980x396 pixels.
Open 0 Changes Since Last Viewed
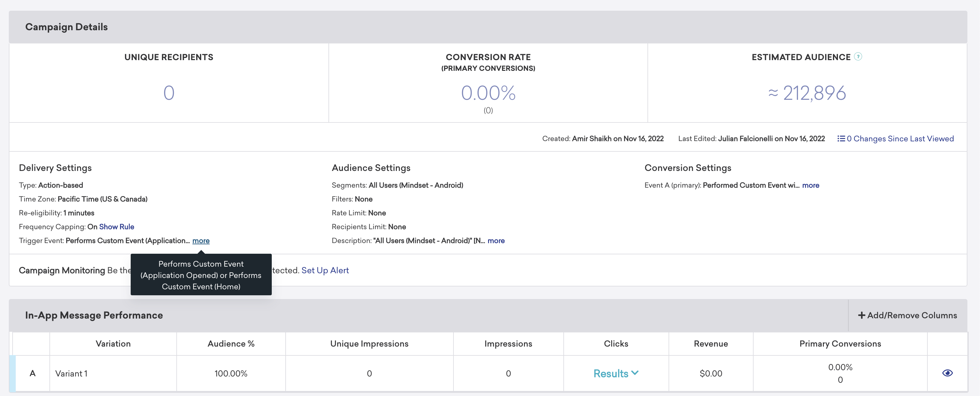(900, 139)
